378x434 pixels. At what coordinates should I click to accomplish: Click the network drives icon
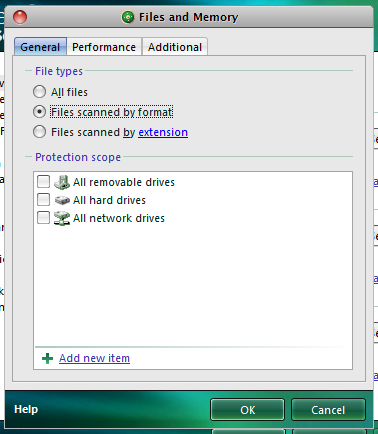[62, 218]
